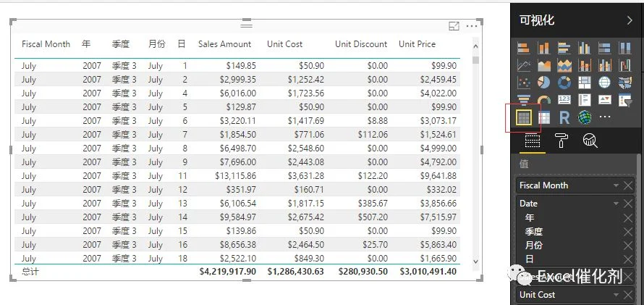Click table scrollbar down arrow
Viewport: 644px width, 305px height.
(x=475, y=261)
